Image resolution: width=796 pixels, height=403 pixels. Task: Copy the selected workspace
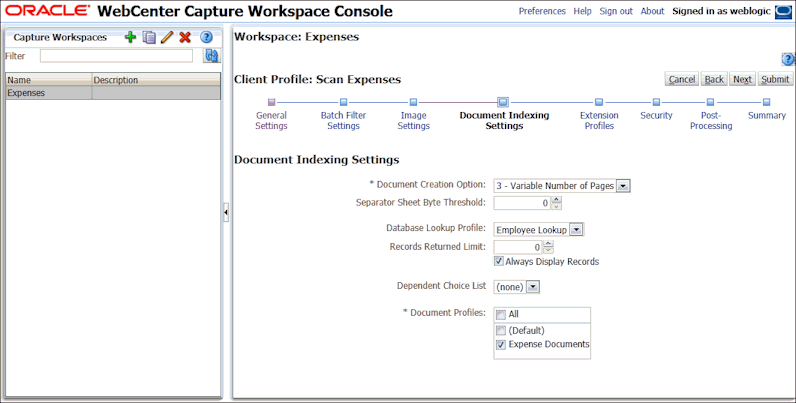pos(149,37)
